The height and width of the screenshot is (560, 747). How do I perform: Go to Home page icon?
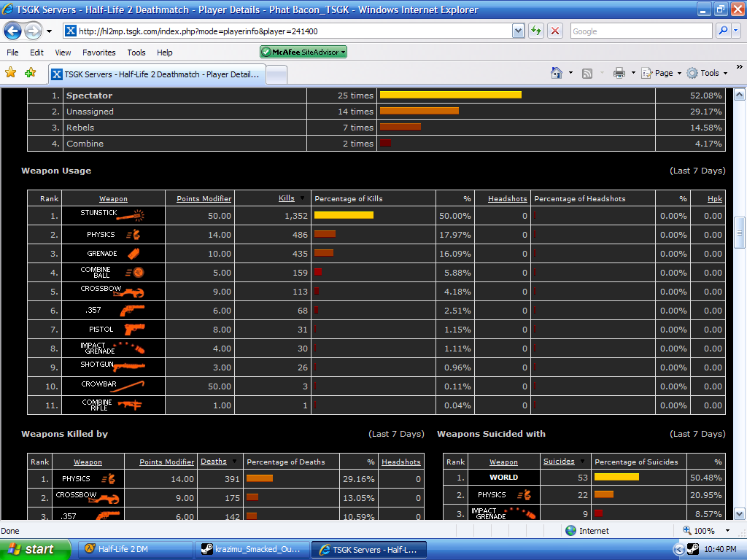(x=557, y=73)
